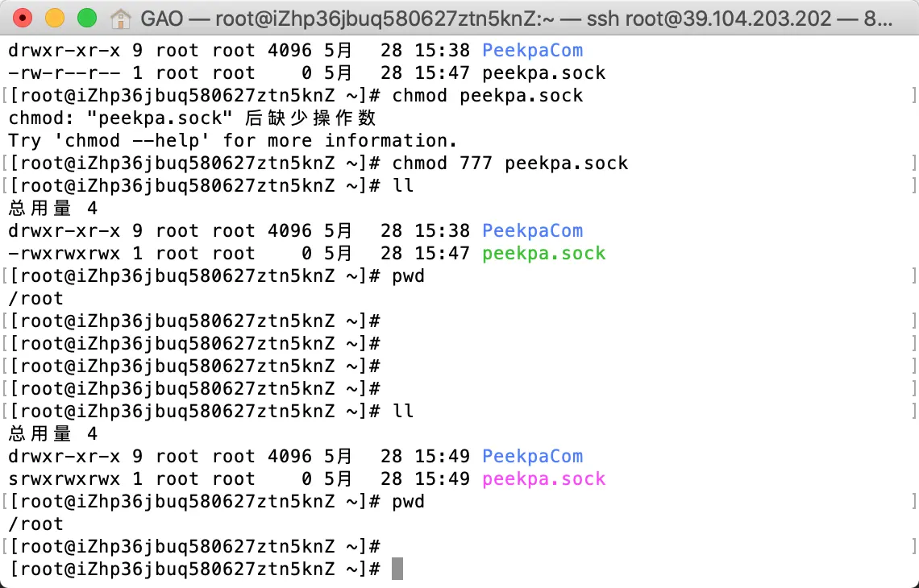Click the srwxrwxrwx permission string
This screenshot has height=588, width=919.
click(64, 479)
